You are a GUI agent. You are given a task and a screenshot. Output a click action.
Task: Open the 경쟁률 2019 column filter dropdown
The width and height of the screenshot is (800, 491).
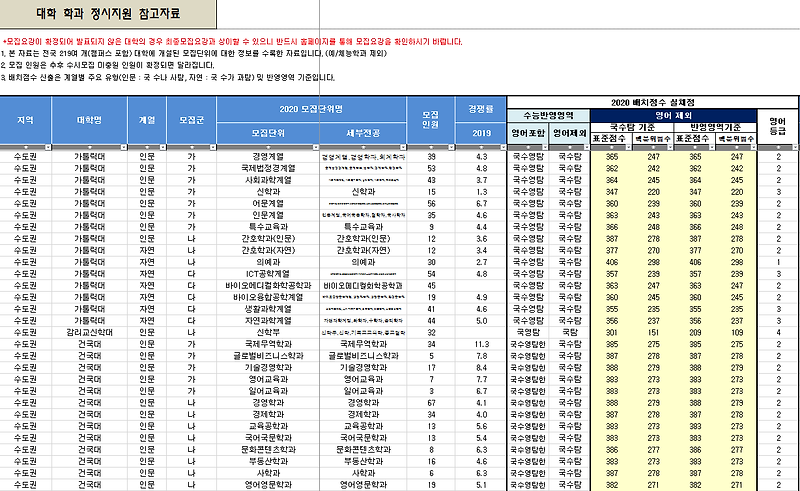[x=503, y=148]
